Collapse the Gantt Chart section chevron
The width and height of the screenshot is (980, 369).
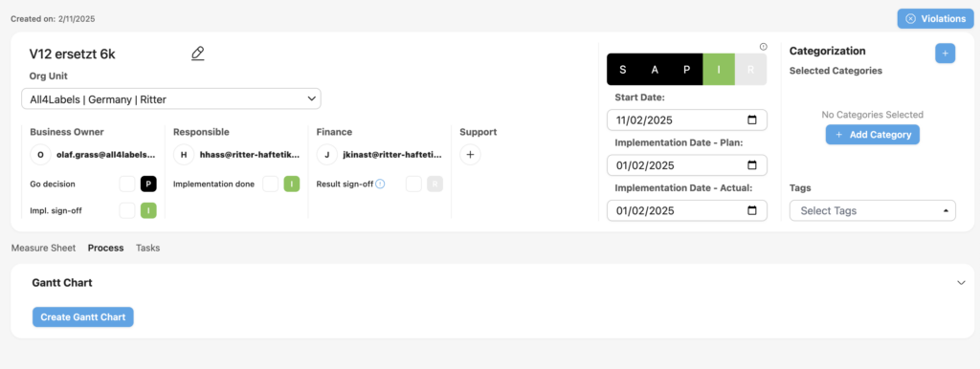pyautogui.click(x=961, y=283)
